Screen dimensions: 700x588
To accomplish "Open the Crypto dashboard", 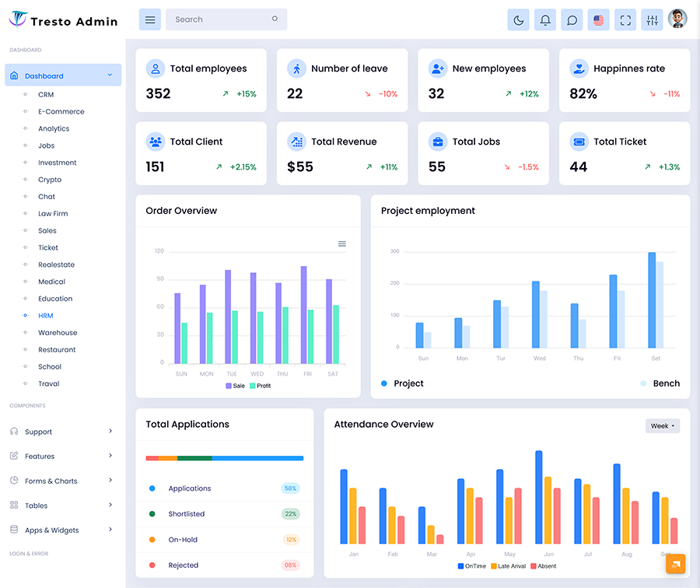I will (50, 180).
